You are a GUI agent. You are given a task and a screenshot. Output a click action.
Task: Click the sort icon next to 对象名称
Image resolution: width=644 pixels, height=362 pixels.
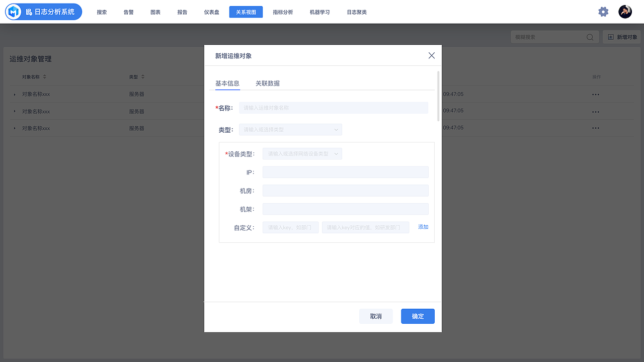pyautogui.click(x=44, y=76)
